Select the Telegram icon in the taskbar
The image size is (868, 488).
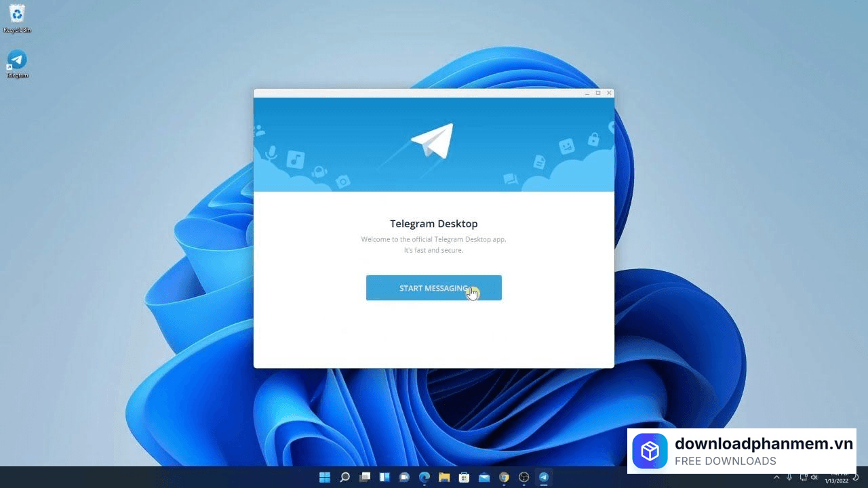(543, 476)
